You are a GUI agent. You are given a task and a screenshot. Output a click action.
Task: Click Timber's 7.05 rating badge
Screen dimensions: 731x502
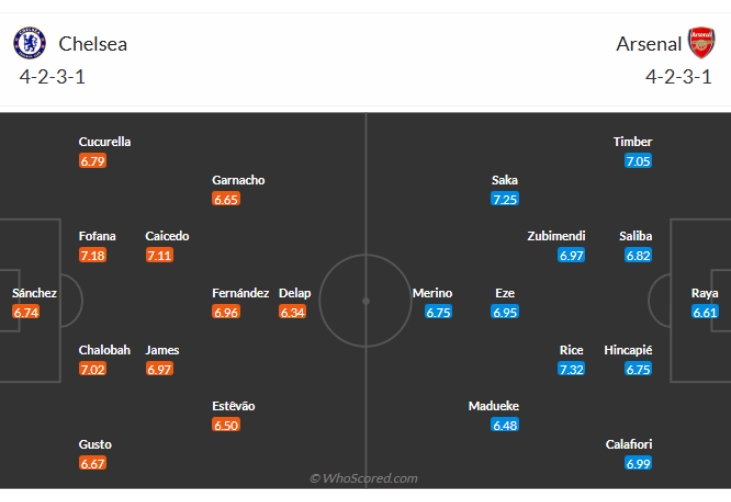638,161
